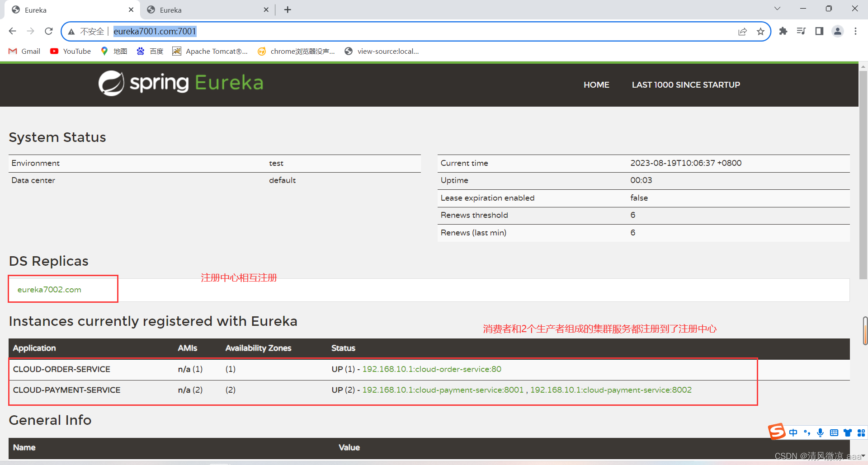Screen dimensions: 868x465
Task: Click the share page icon in address bar
Action: [x=742, y=32]
